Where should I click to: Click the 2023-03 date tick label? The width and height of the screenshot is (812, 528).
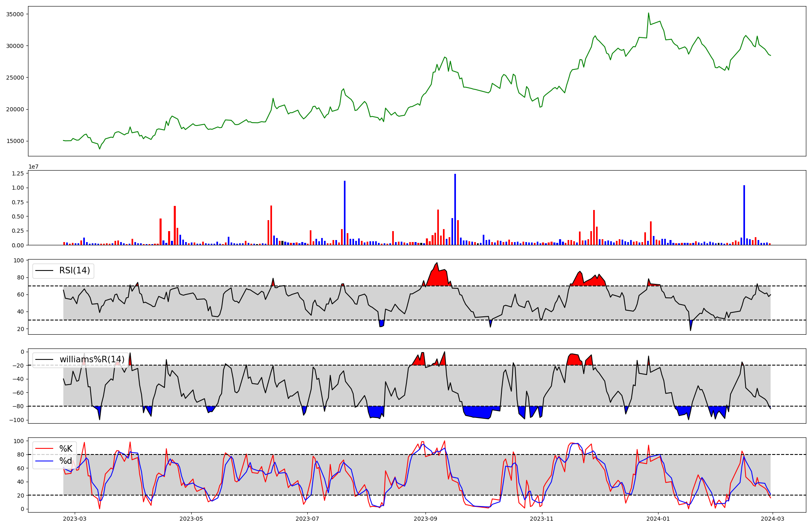74,519
